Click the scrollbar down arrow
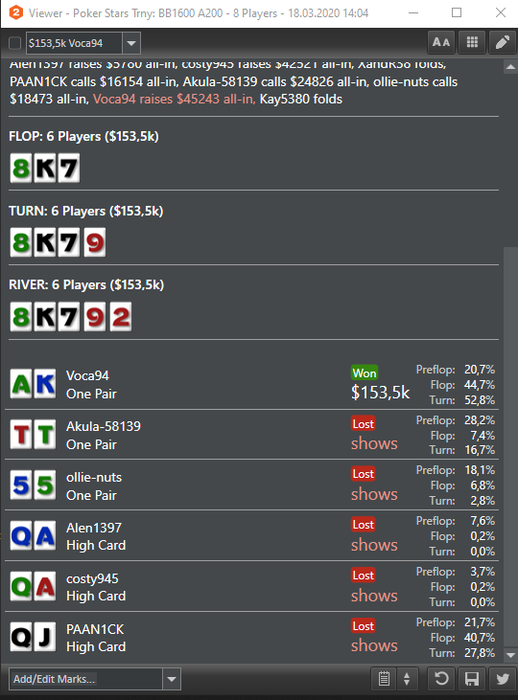Viewport: 518px width, 700px height. (x=510, y=655)
